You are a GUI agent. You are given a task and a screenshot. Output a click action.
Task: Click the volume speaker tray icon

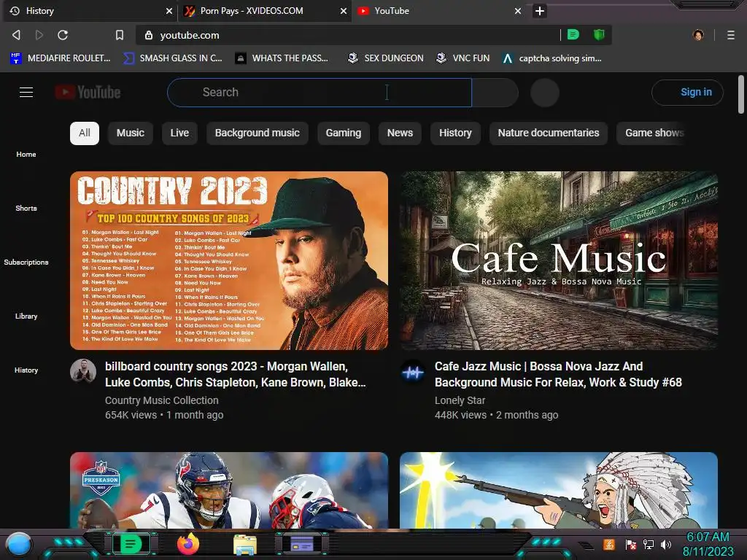[x=666, y=544]
